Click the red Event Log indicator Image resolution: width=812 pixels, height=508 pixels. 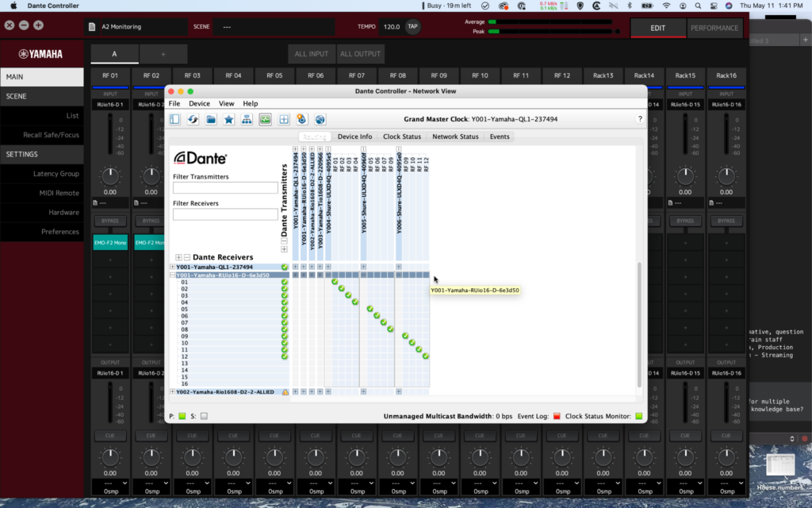[557, 416]
